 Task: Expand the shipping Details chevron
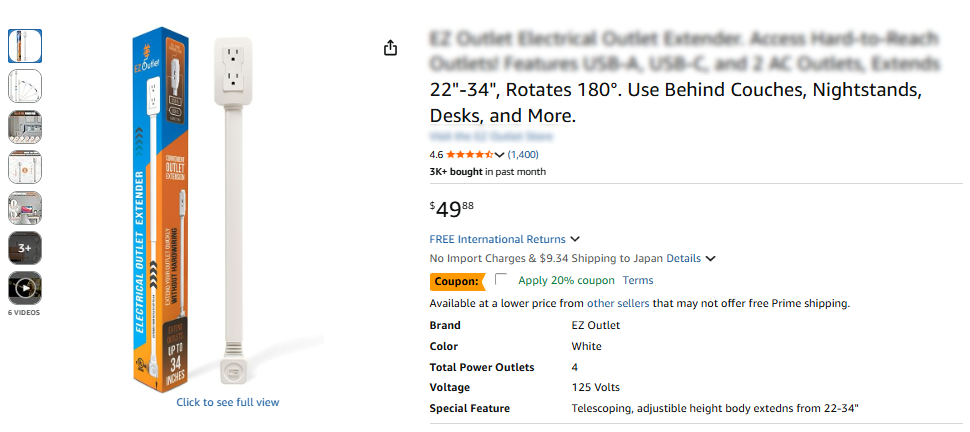[x=711, y=259]
